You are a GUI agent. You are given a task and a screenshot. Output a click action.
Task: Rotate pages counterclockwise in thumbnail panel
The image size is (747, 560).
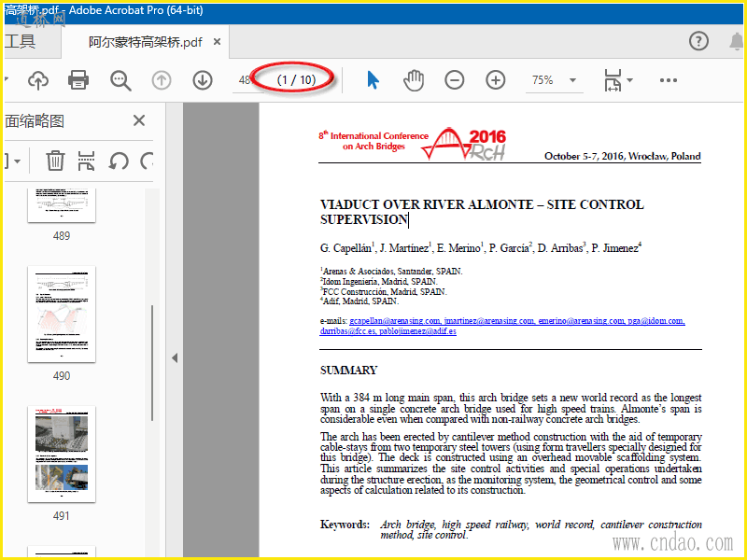[x=119, y=161]
